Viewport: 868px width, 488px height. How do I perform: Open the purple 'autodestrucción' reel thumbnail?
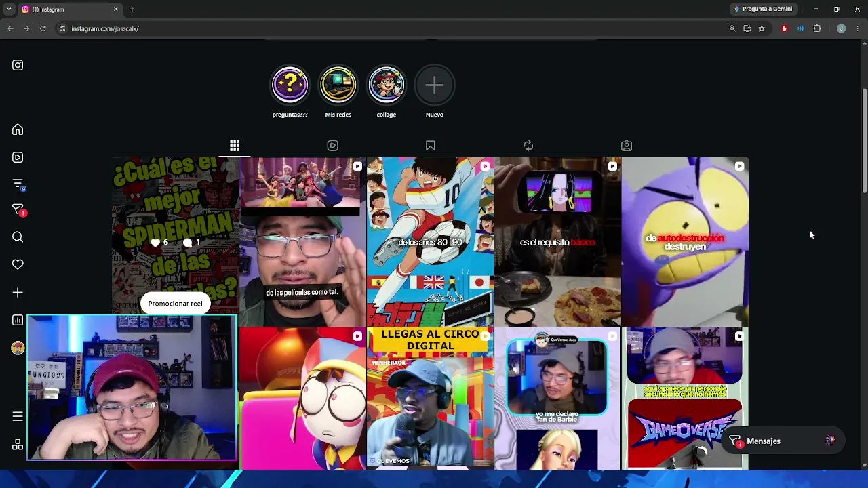tap(685, 242)
